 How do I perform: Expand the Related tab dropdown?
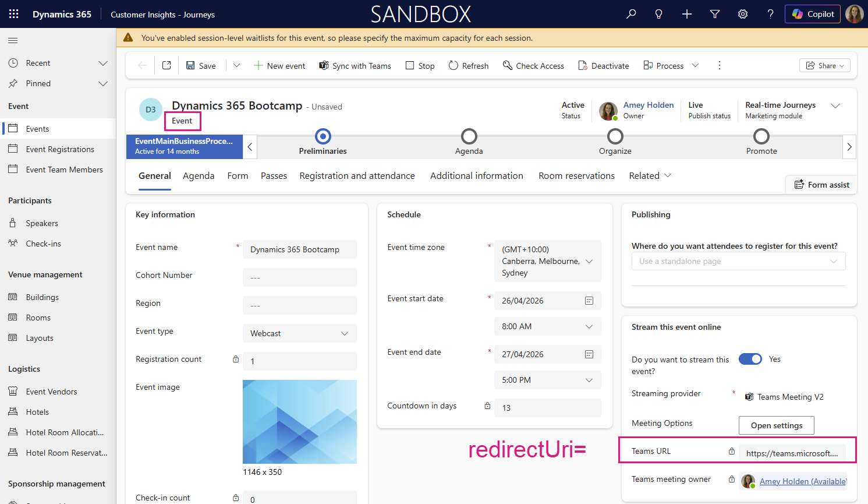650,176
